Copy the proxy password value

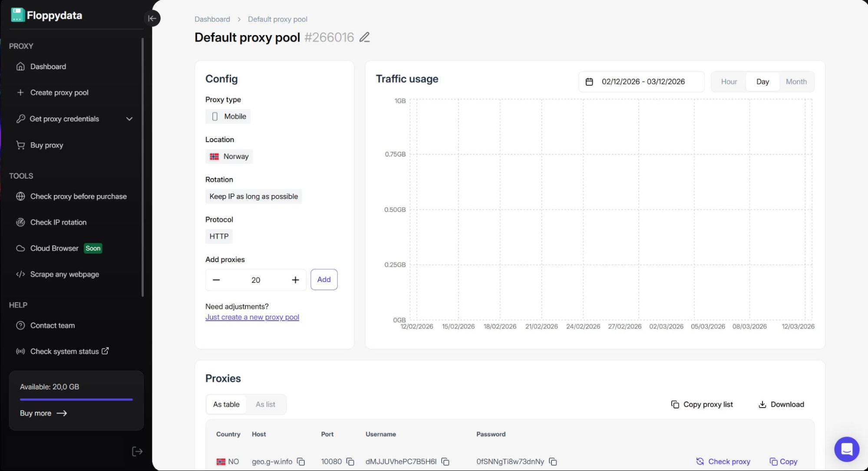pos(553,461)
